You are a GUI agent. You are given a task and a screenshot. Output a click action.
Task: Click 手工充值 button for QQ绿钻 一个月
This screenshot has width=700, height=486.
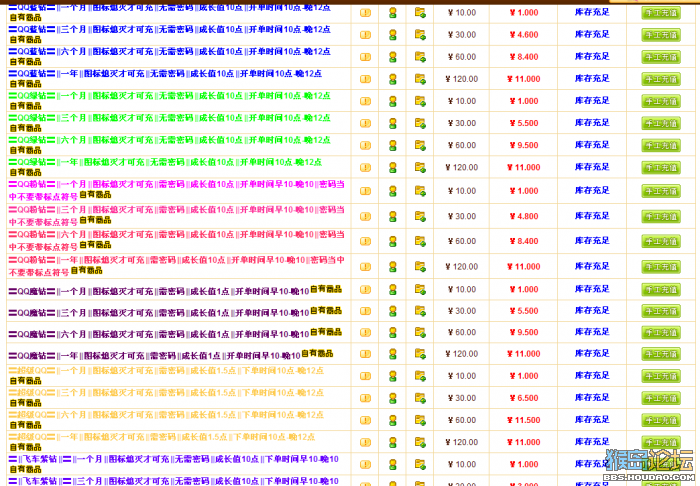(661, 101)
